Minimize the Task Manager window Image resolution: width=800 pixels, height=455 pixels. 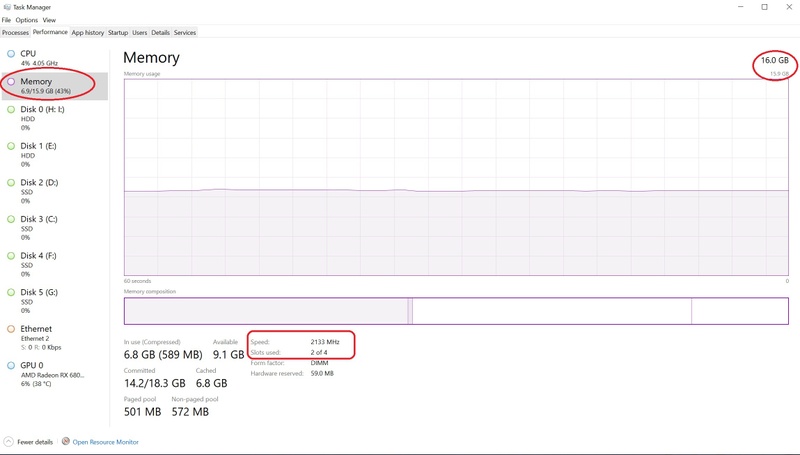740,7
